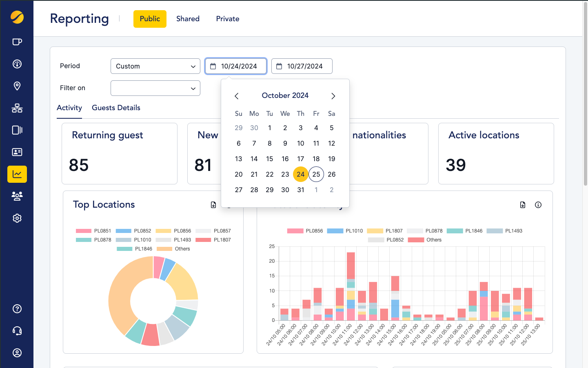
Task: Switch to the Guests Details tab
Action: [116, 108]
